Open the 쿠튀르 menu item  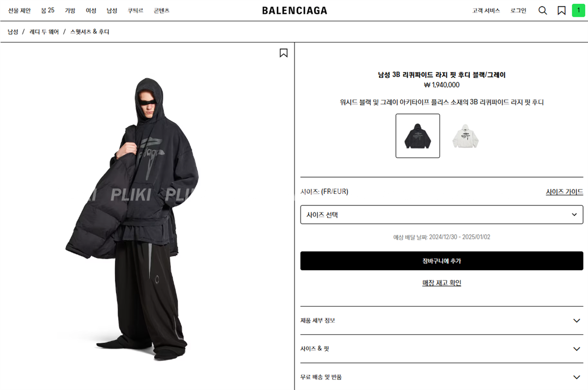pos(136,10)
